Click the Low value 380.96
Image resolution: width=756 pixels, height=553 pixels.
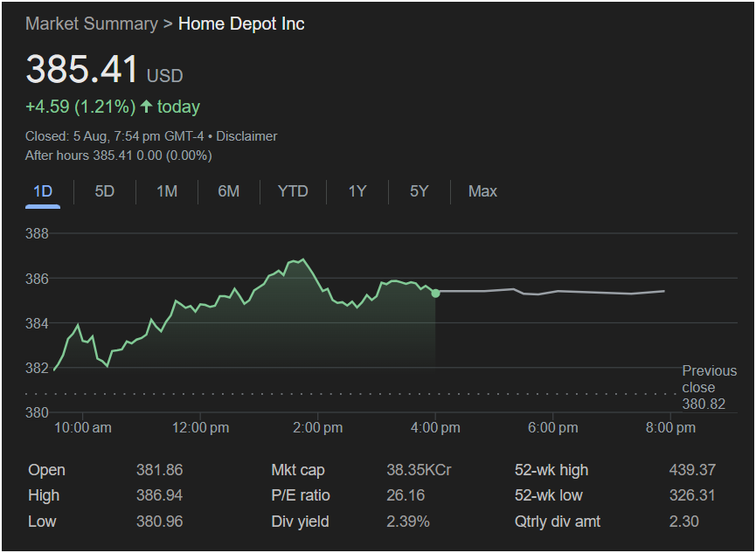[160, 522]
